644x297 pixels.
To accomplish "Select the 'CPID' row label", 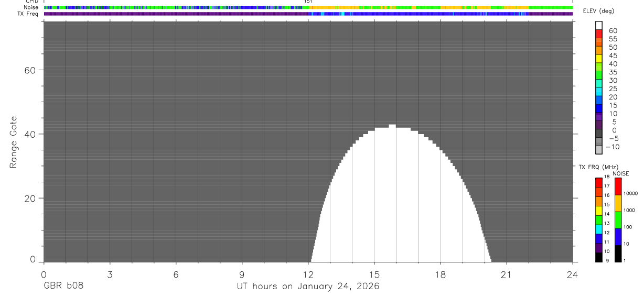I will (31, 2).
